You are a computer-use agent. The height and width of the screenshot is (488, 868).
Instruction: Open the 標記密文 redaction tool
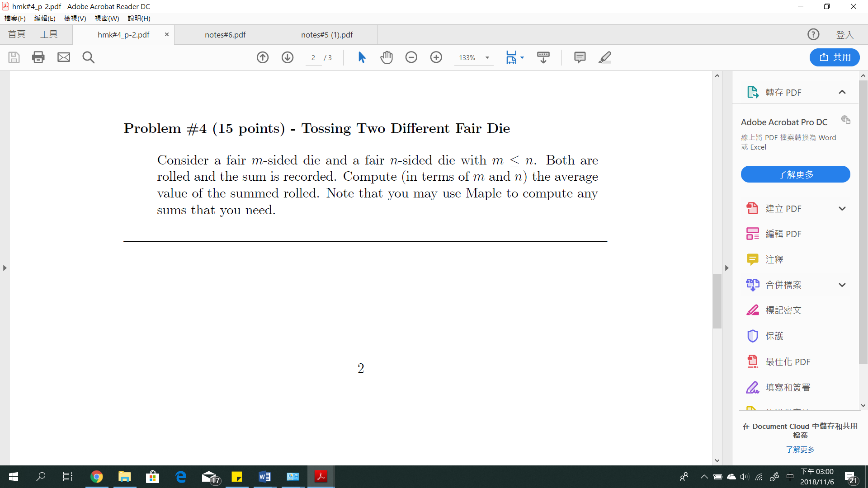point(784,310)
